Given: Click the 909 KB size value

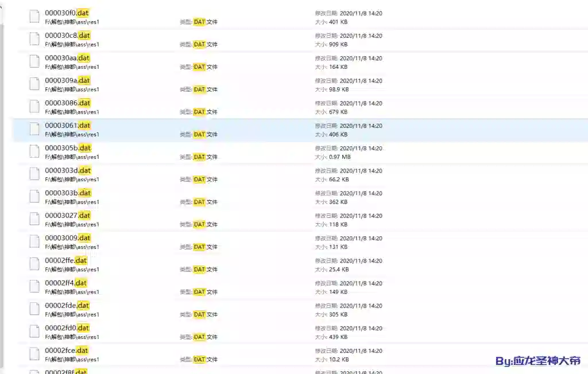Looking at the screenshot, I should (338, 44).
